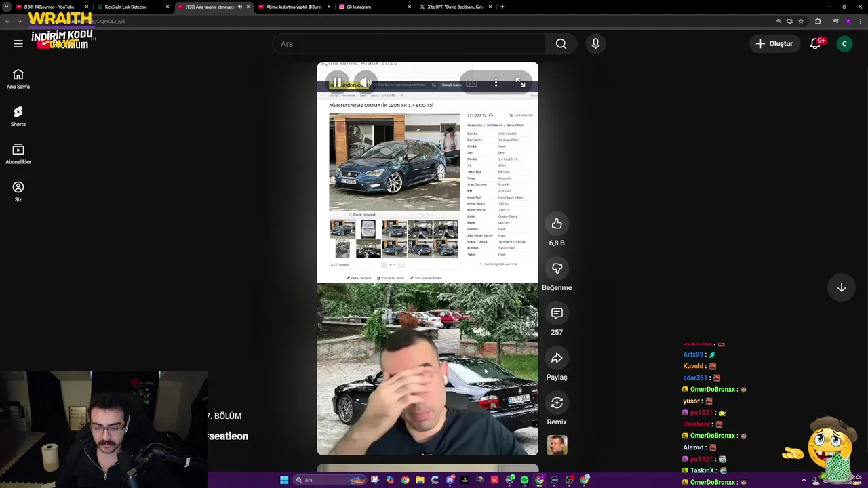This screenshot has height=488, width=868.
Task: Open Chrome's tab search dropdown
Action: (6, 7)
